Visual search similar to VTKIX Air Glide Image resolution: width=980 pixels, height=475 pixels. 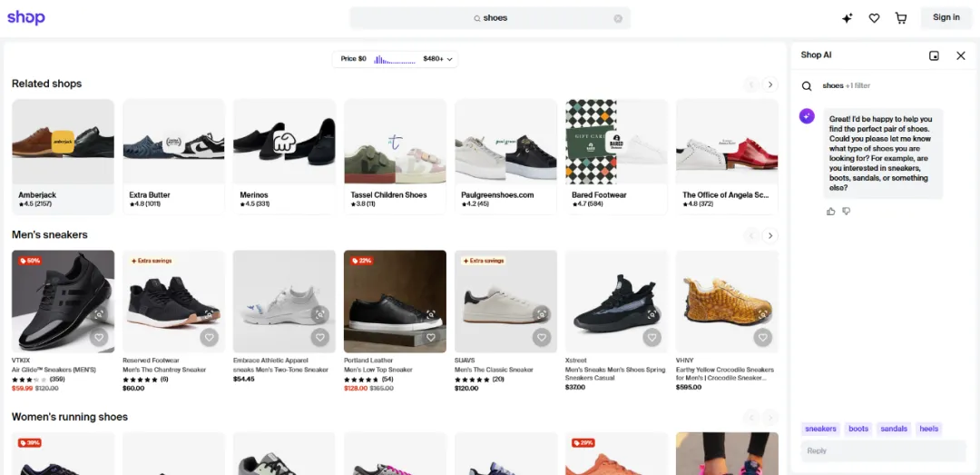(99, 315)
